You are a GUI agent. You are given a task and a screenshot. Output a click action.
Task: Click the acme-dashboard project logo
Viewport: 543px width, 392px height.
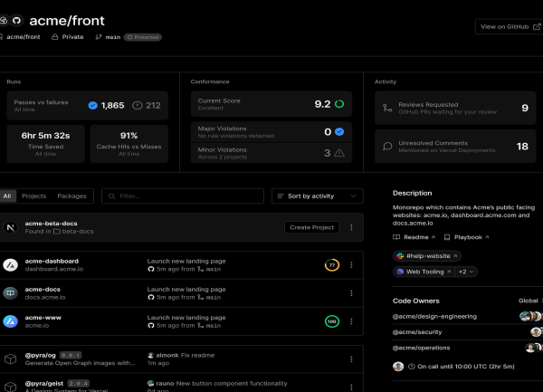(11, 265)
